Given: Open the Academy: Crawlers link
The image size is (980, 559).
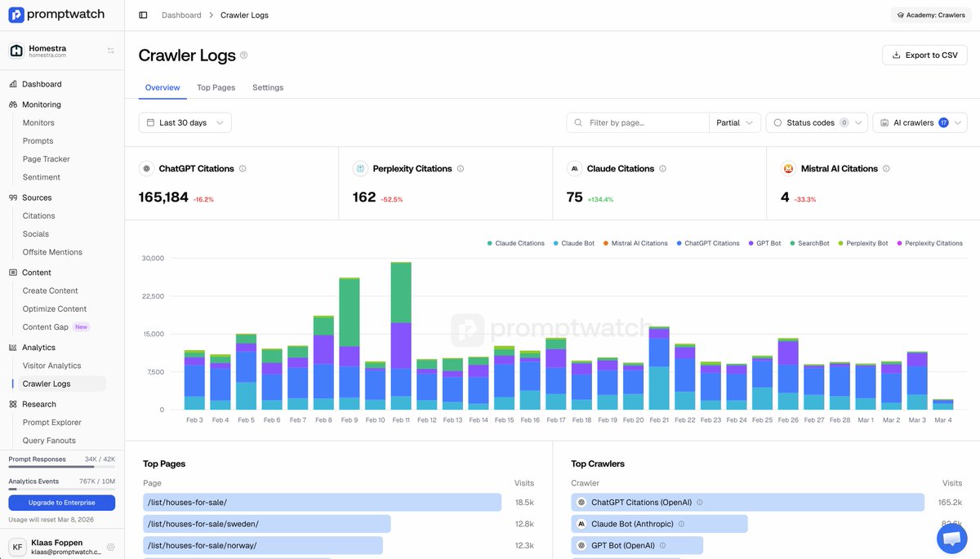Looking at the screenshot, I should (930, 15).
